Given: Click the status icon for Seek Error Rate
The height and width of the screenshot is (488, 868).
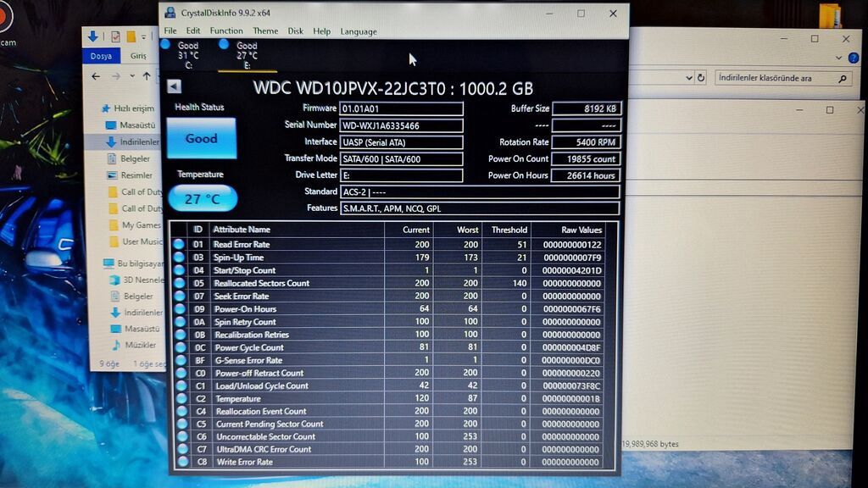Looking at the screenshot, I should [180, 296].
